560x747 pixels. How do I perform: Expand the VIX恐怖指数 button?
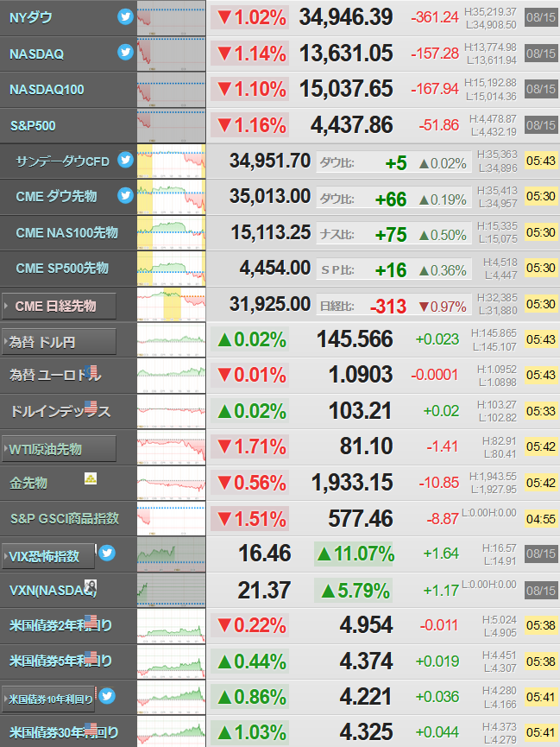[x=48, y=556]
